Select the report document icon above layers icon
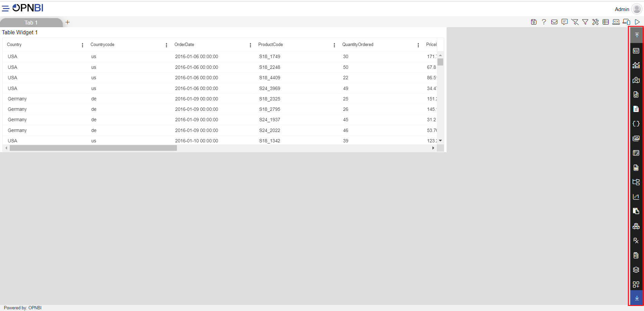 [636, 255]
